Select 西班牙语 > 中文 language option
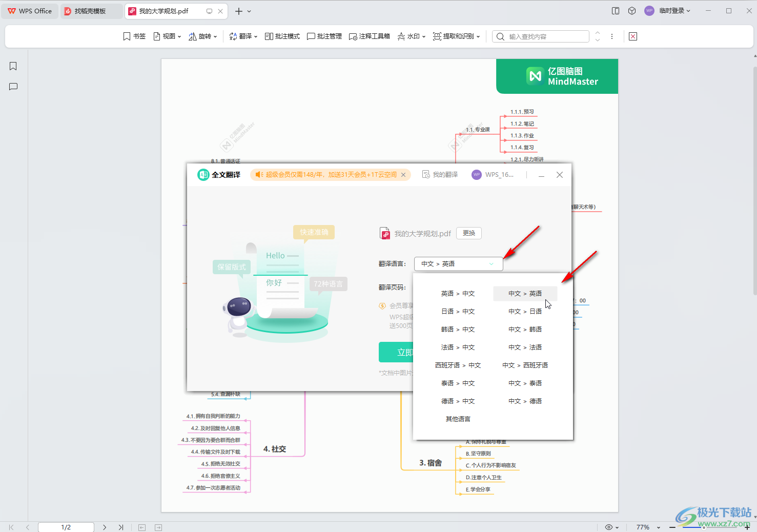The image size is (757, 532). click(458, 365)
